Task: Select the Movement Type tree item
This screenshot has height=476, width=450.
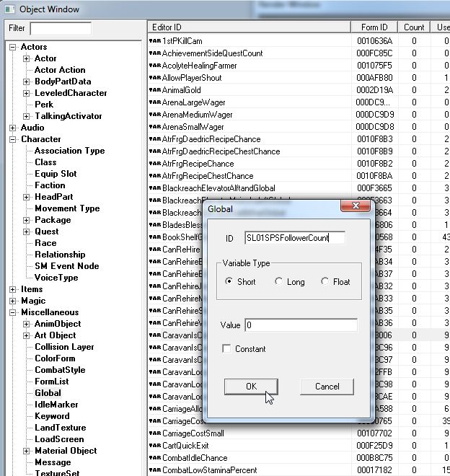Action: 67,208
